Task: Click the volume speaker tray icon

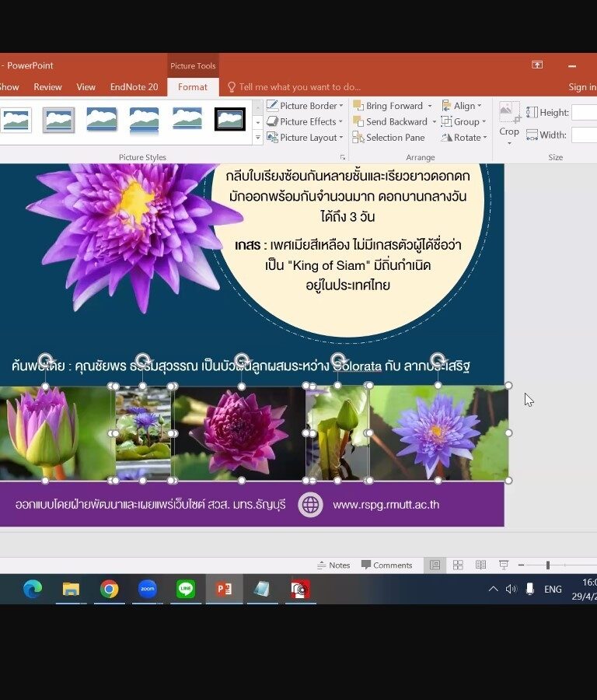Action: coord(511,590)
